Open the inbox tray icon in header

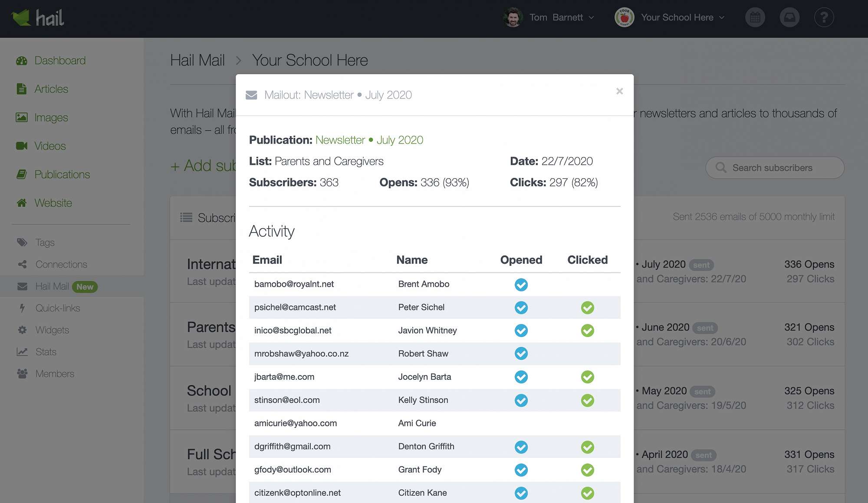[789, 18]
